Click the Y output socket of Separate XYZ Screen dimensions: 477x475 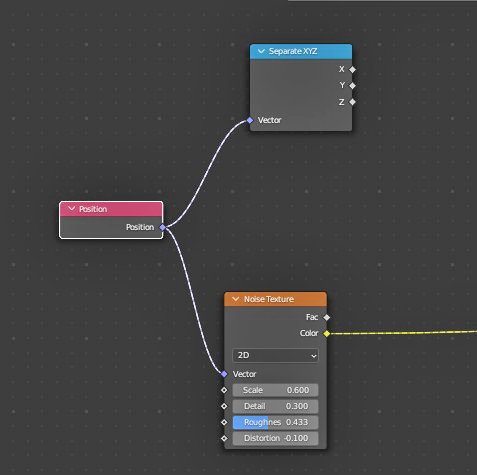tap(352, 86)
